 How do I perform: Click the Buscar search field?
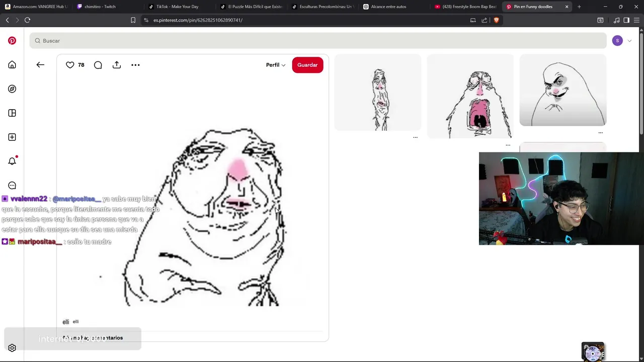pos(318,41)
